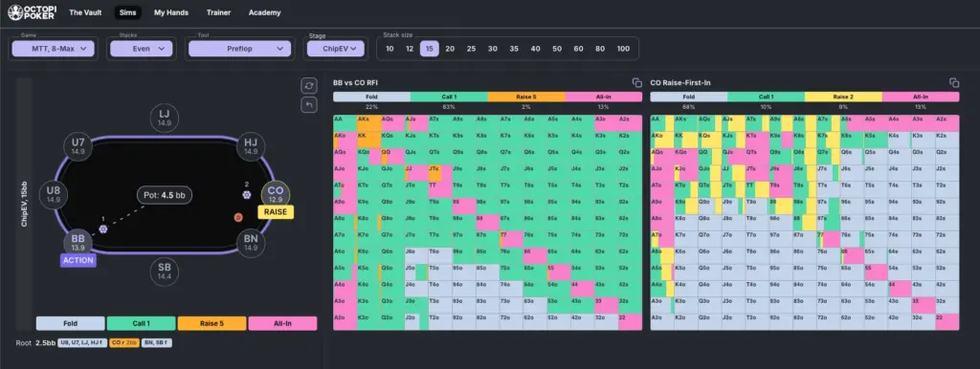The image size is (980, 369).
Task: Copy the CO Raise-First-In chart
Action: (954, 82)
